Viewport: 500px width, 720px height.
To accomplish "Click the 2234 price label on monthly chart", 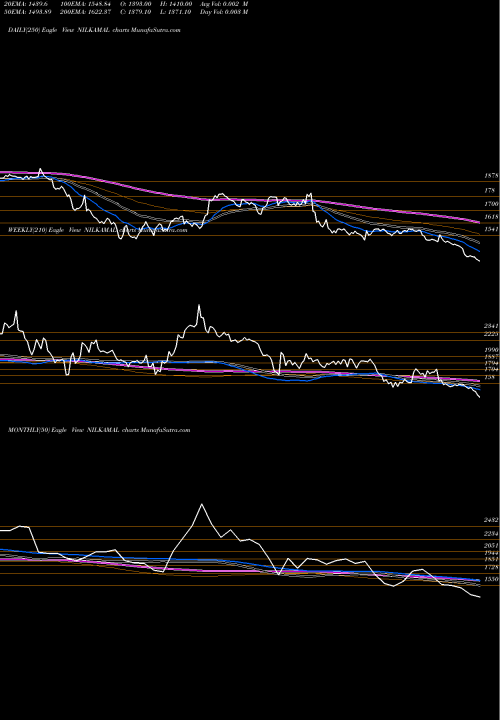I will (x=491, y=534).
